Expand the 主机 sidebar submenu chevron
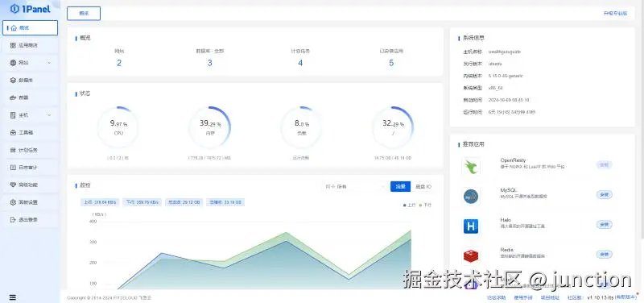The width and height of the screenshot is (644, 303). click(49, 115)
